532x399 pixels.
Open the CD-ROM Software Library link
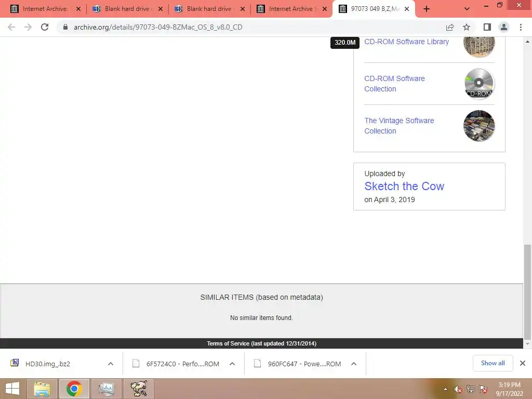[x=406, y=42]
